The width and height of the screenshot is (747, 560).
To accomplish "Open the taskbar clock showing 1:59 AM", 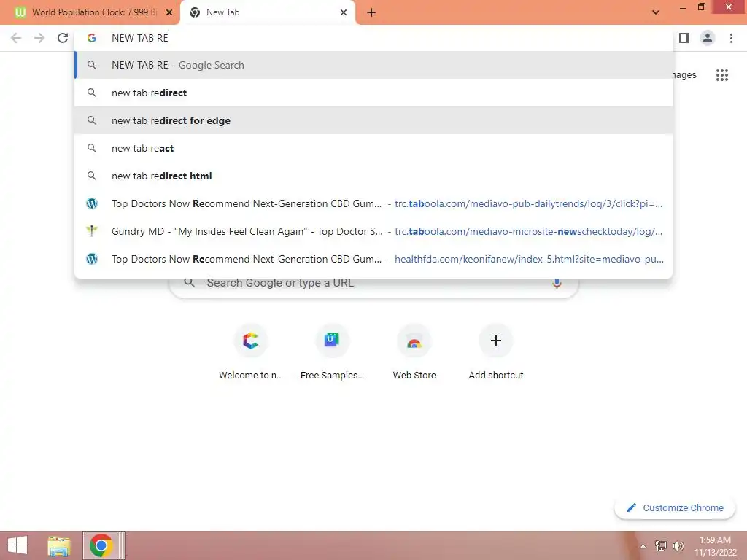I will 716,545.
